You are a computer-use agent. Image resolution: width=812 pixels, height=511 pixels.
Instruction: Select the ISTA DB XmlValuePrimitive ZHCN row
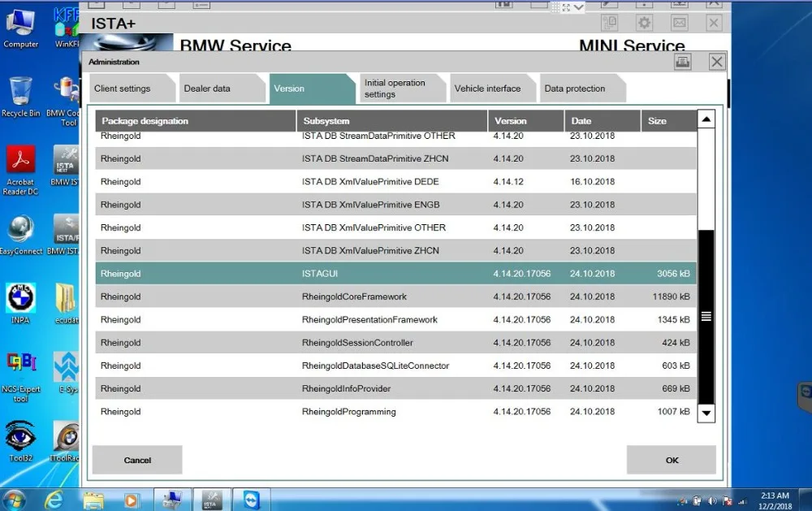click(395, 250)
